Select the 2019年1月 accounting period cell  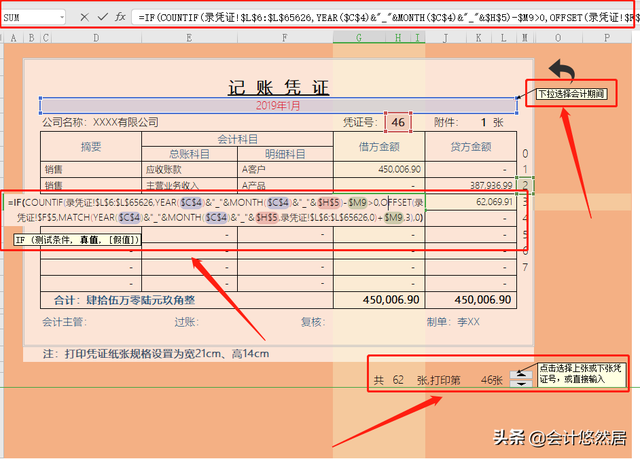278,106
